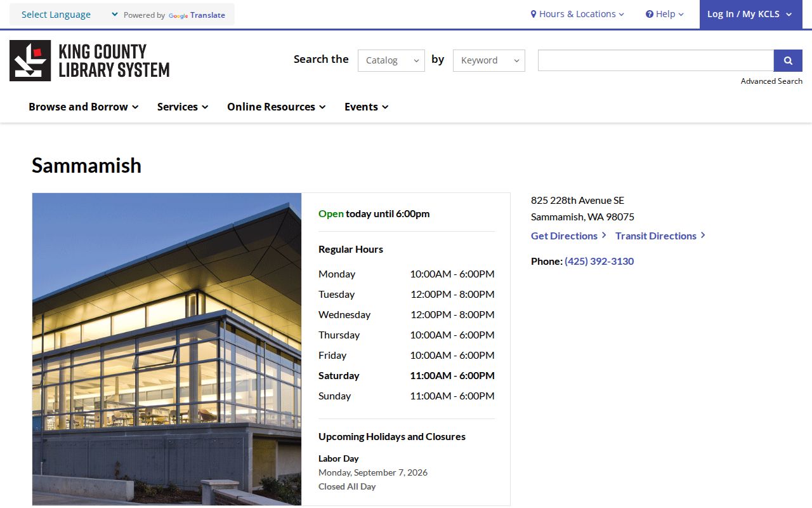Open the Events menu
Screen dimensions: 812x508
click(x=367, y=107)
